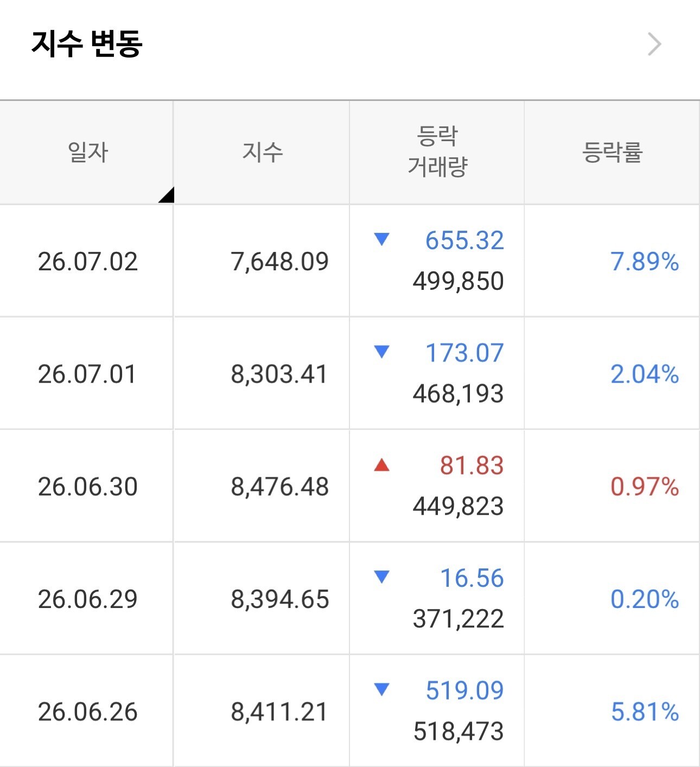
Task: Select the 등락률 column header
Action: point(612,152)
